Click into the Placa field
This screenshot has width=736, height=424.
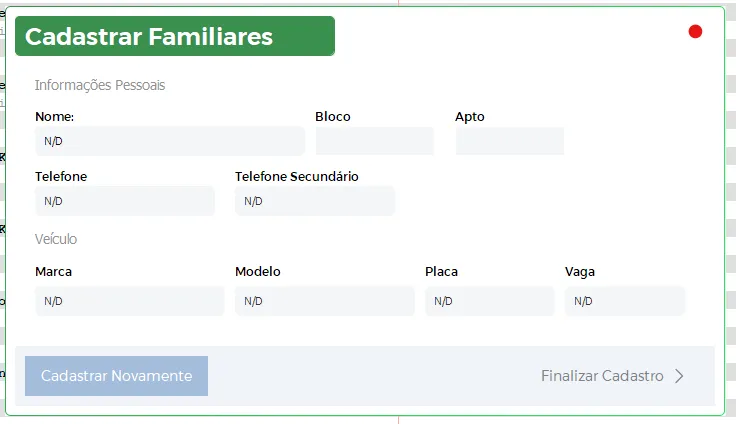489,301
